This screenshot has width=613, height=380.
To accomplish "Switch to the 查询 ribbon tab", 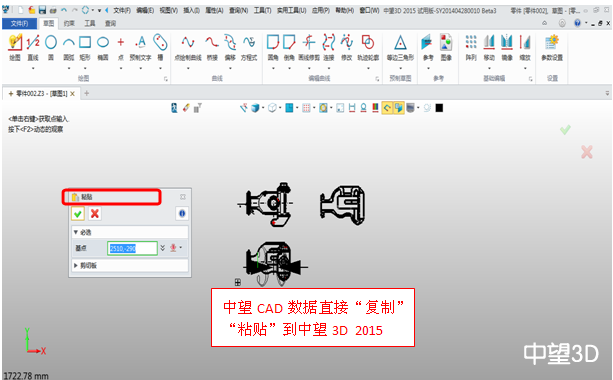I will click(x=111, y=23).
